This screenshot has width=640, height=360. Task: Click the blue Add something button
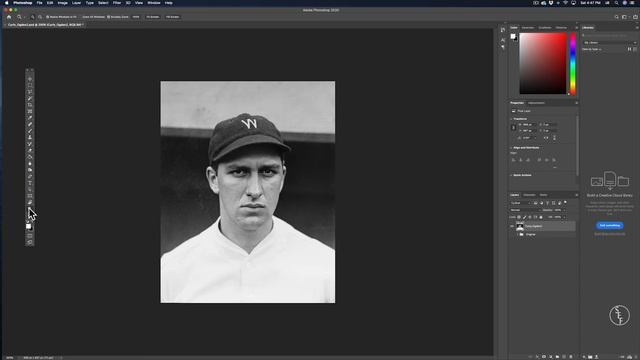[610, 225]
